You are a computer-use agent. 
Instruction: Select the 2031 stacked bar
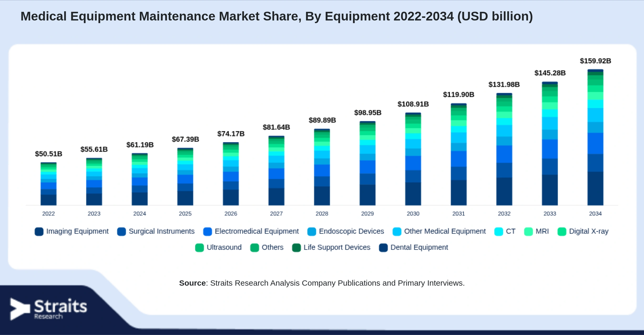pyautogui.click(x=459, y=154)
